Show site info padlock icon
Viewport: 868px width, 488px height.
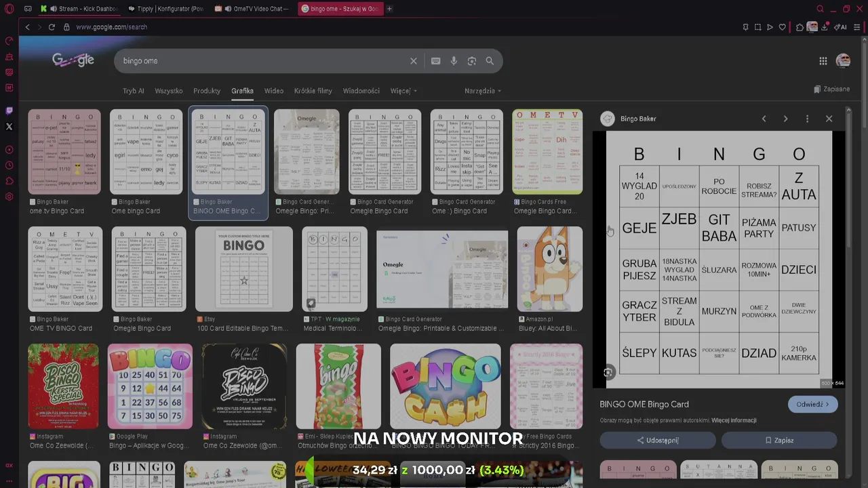pyautogui.click(x=66, y=27)
